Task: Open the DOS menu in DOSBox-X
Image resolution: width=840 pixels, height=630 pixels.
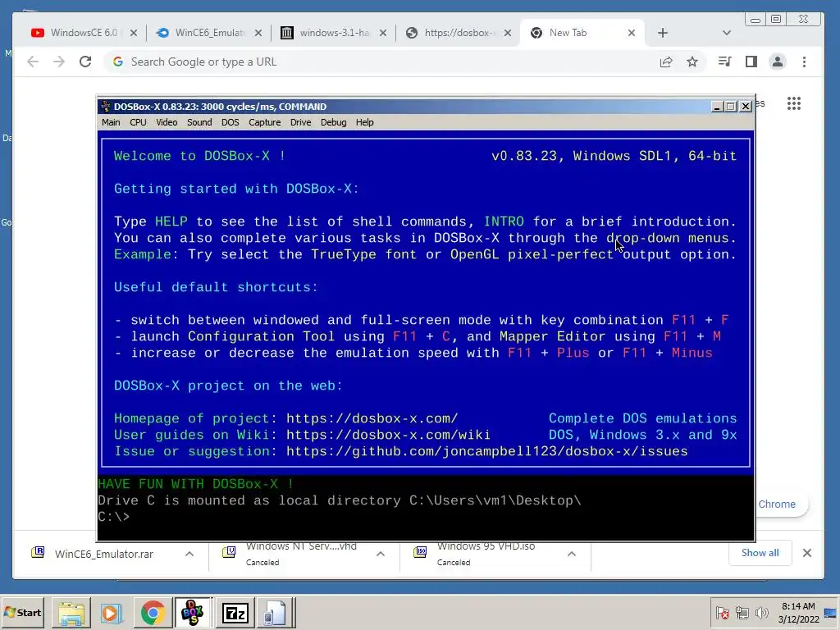Action: pos(231,122)
